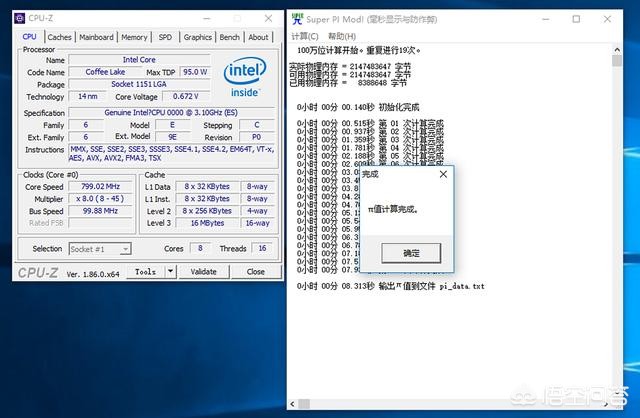
Task: Click the Super PI icon in title bar
Action: click(298, 19)
